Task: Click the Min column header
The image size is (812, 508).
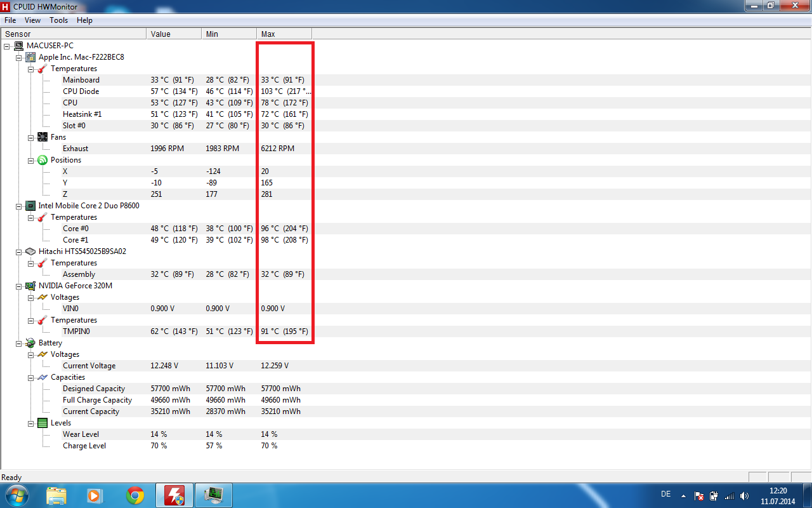Action: [229, 34]
